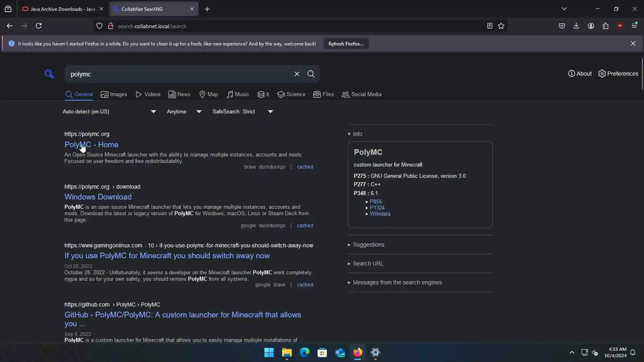Open the extensions puzzle icon

(x=605, y=26)
